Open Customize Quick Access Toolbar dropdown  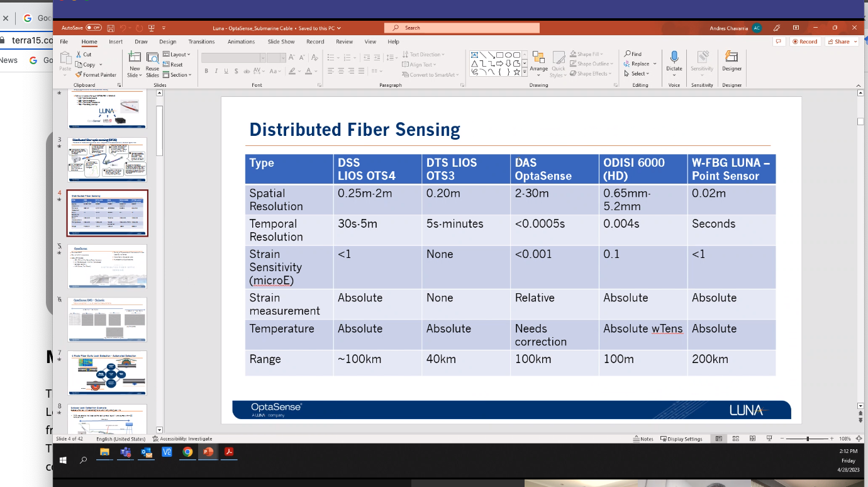pos(164,28)
